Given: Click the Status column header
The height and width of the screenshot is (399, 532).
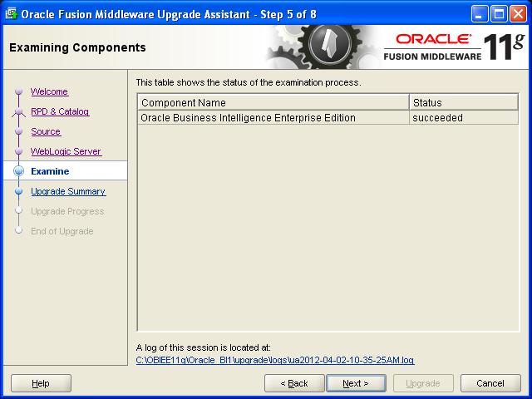Looking at the screenshot, I should tap(464, 102).
